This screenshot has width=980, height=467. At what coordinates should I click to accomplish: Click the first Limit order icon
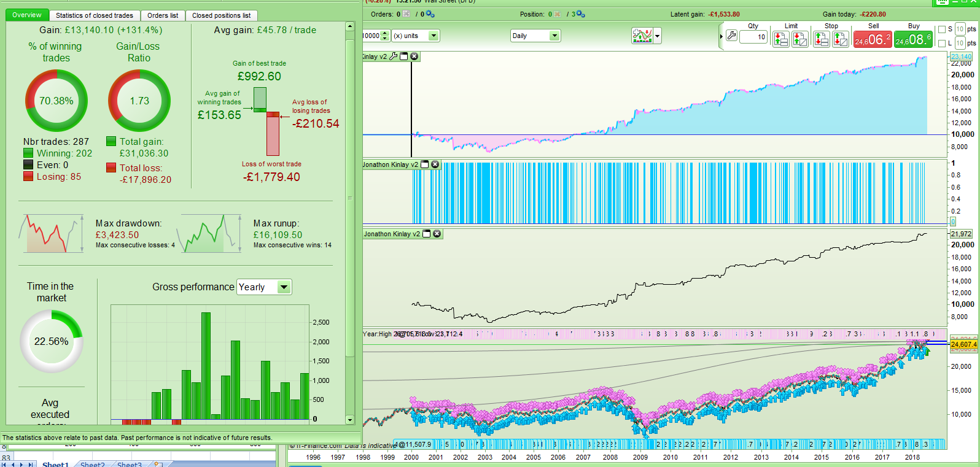click(x=780, y=39)
